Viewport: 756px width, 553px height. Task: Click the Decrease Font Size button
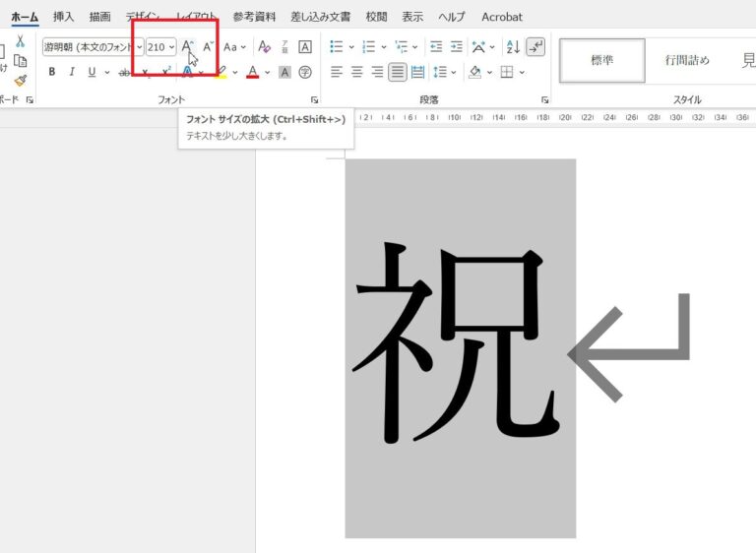click(208, 46)
